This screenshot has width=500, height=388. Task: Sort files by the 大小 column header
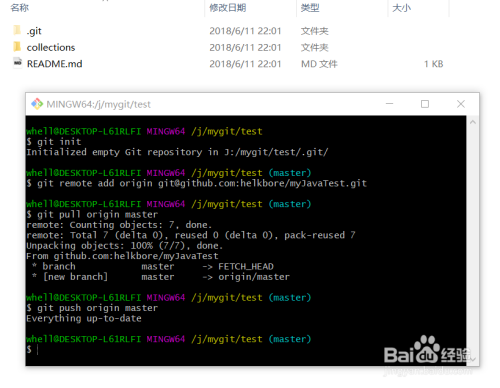[402, 8]
